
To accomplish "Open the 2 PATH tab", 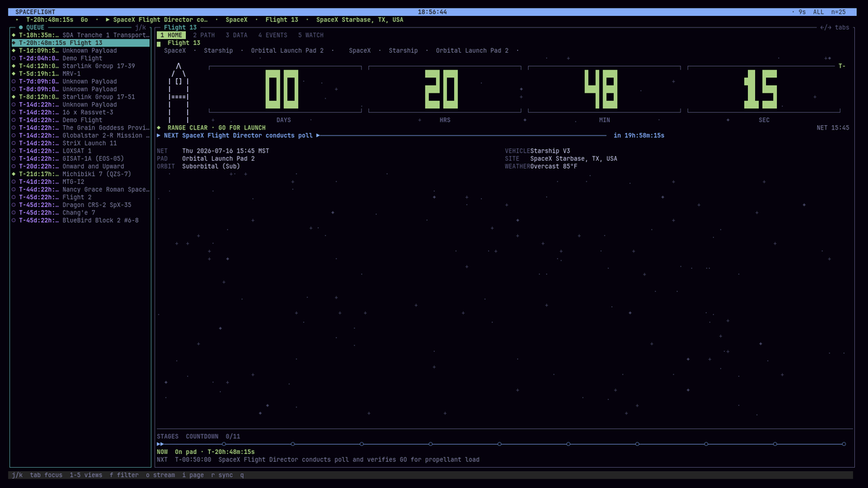I will click(x=204, y=35).
